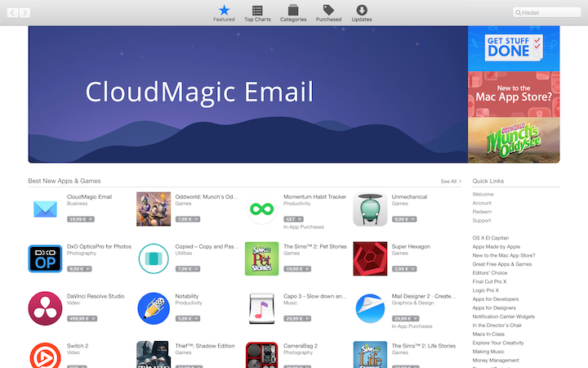Buy CloudMagic Email for 19,99 €
Viewport: 588px width, 368px height.
[77, 219]
